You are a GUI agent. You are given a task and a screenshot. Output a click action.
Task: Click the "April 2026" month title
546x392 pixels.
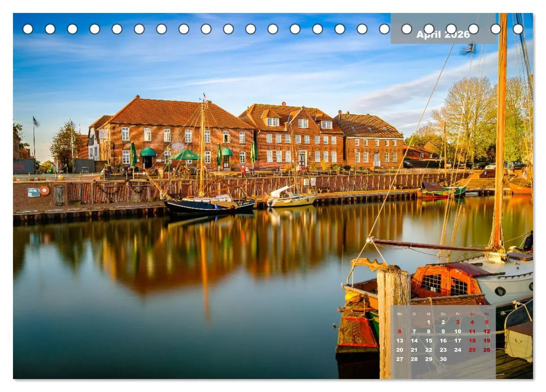(443, 35)
